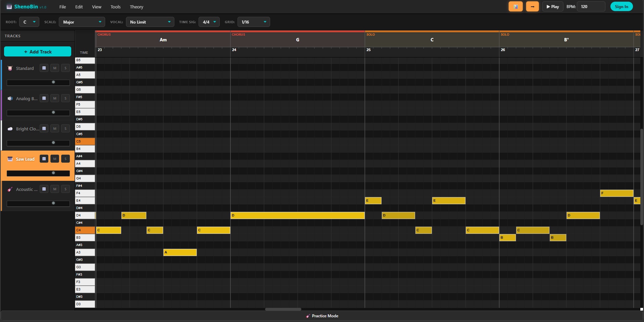Open pattern grid button on Analog Bass track
644x322 pixels.
click(x=44, y=98)
